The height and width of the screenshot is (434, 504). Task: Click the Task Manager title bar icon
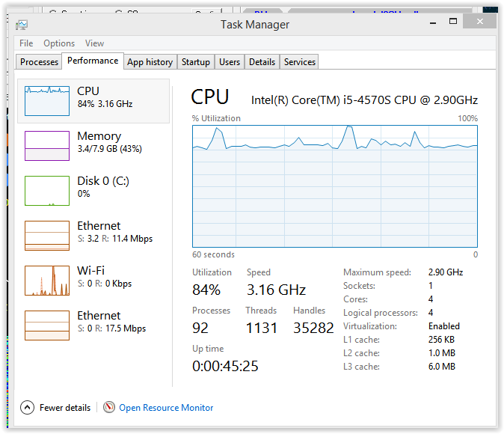point(22,25)
